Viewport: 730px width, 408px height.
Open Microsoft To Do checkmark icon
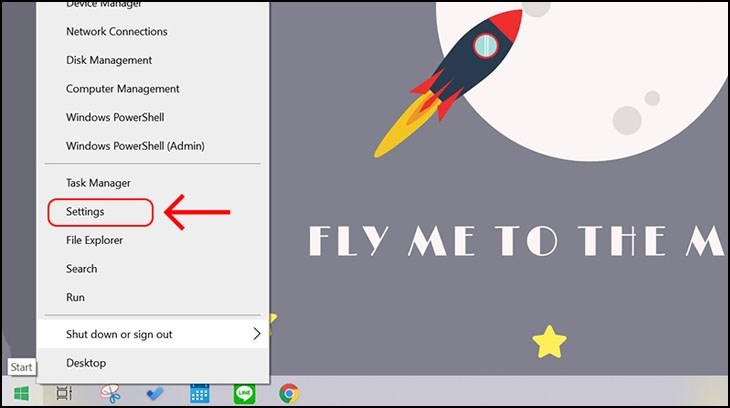pos(155,393)
